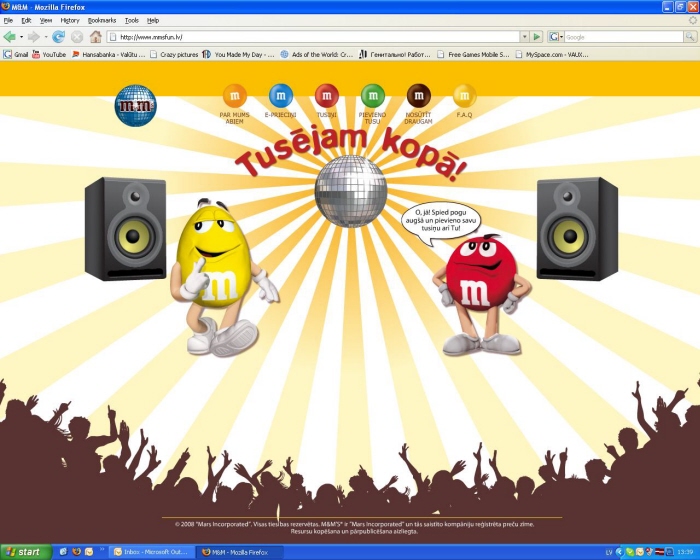Open the Help menu
Viewport: 700px width, 560px height.
point(153,20)
